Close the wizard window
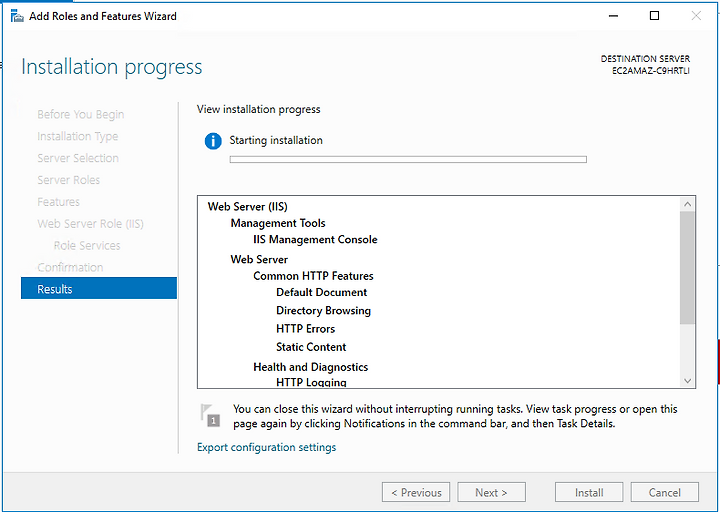The width and height of the screenshot is (720, 512). click(x=696, y=16)
